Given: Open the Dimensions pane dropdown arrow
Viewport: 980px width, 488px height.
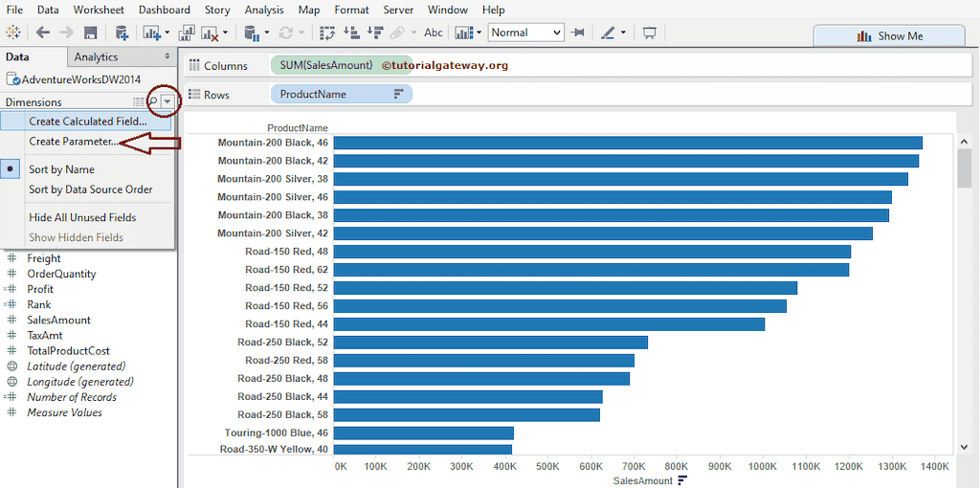Looking at the screenshot, I should point(167,101).
